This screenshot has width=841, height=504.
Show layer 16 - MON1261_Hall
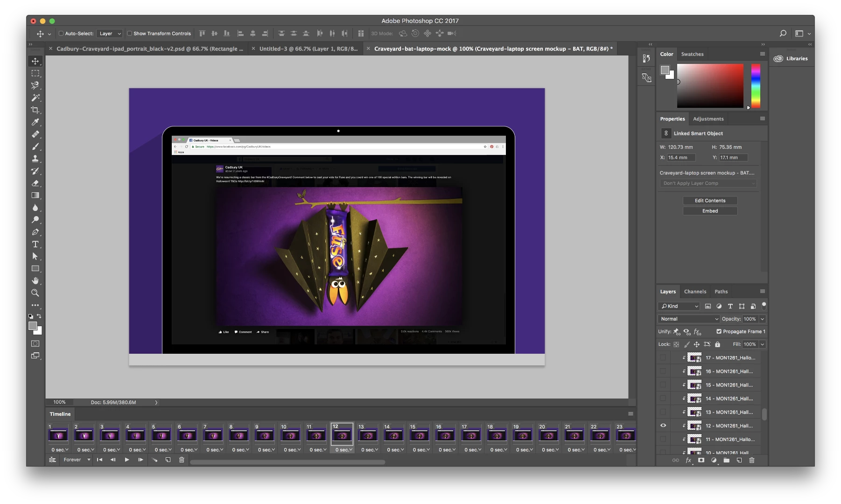click(x=663, y=371)
